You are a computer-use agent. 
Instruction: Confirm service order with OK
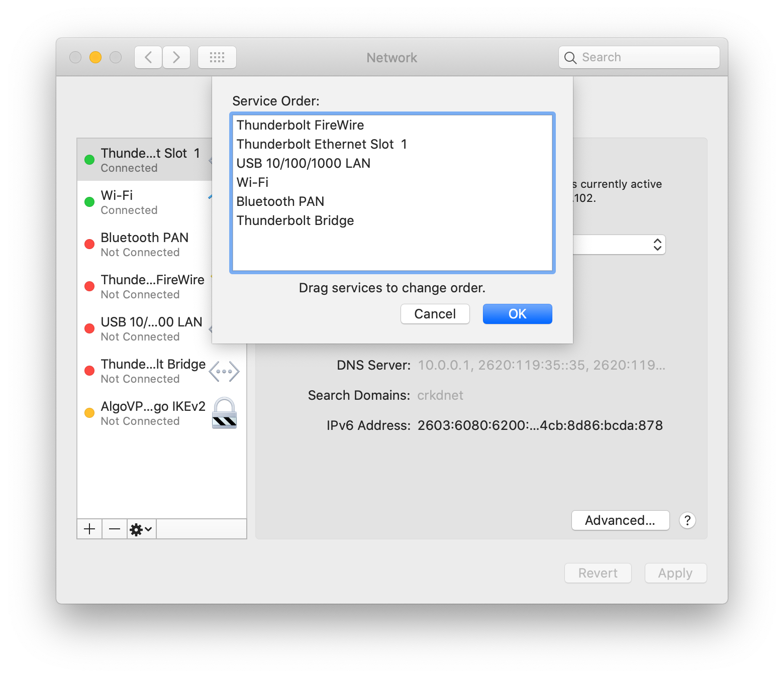(517, 314)
